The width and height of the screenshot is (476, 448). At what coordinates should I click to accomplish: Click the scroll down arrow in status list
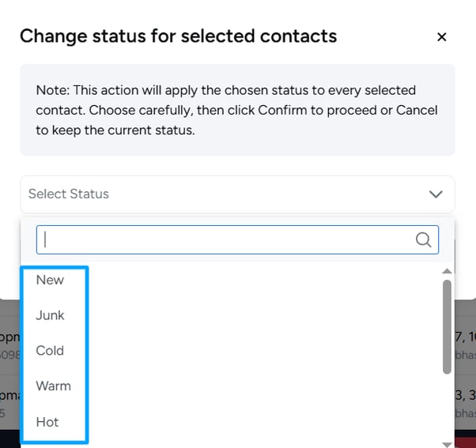pyautogui.click(x=447, y=445)
